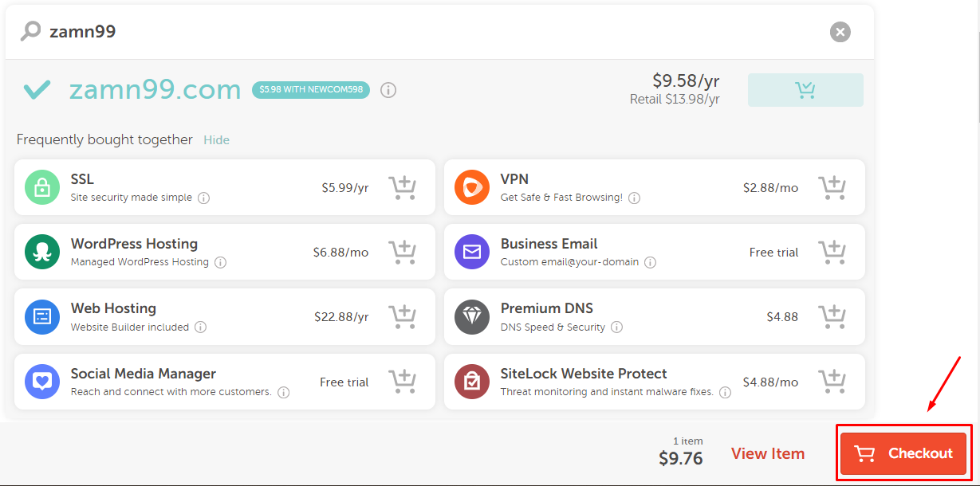The width and height of the screenshot is (980, 486).
Task: Open the View Item link
Action: pyautogui.click(x=768, y=453)
